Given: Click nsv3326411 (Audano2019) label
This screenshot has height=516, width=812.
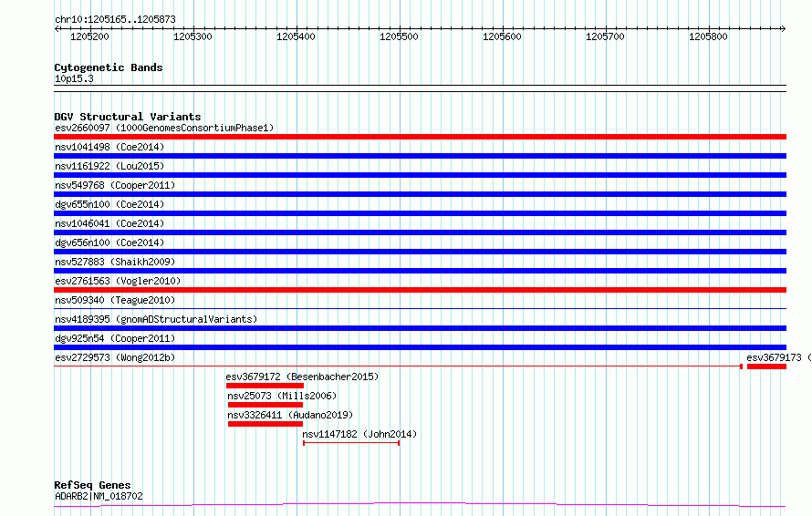Looking at the screenshot, I should (x=290, y=415).
